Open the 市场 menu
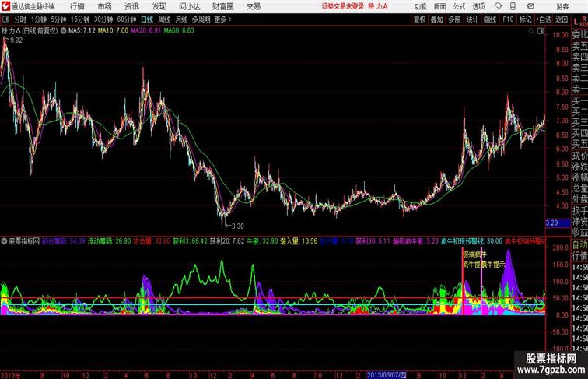Viewport: 588px width, 379px height. point(105,6)
